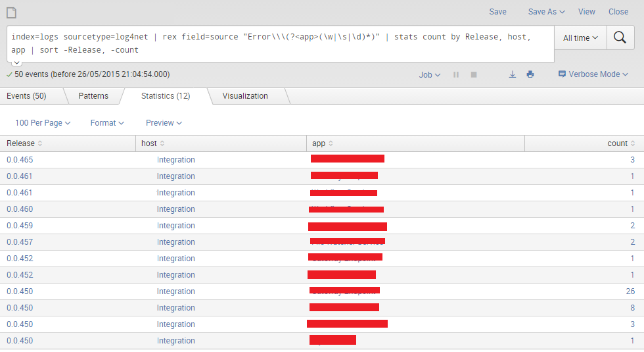Expand the Job menu
This screenshot has height=352, width=644.
point(430,75)
